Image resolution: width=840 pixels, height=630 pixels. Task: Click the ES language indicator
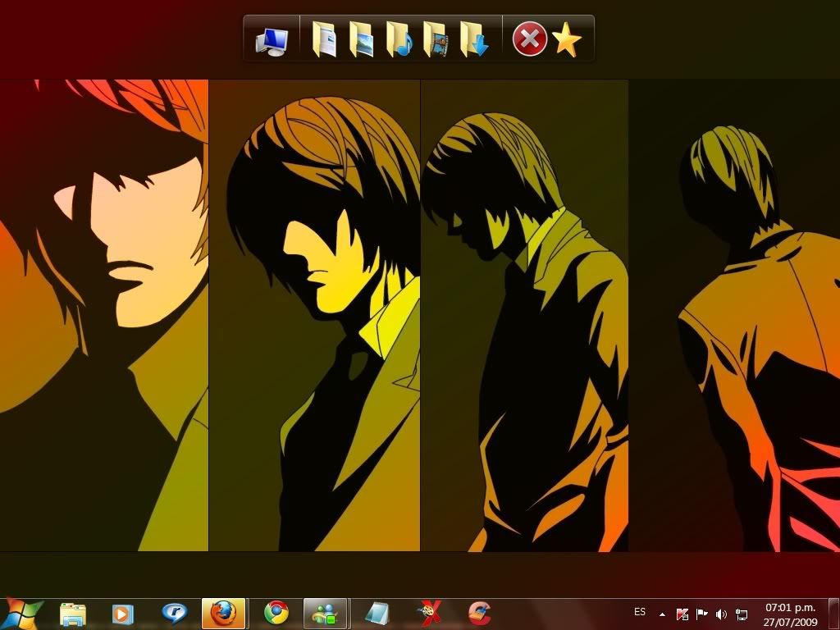pos(640,612)
